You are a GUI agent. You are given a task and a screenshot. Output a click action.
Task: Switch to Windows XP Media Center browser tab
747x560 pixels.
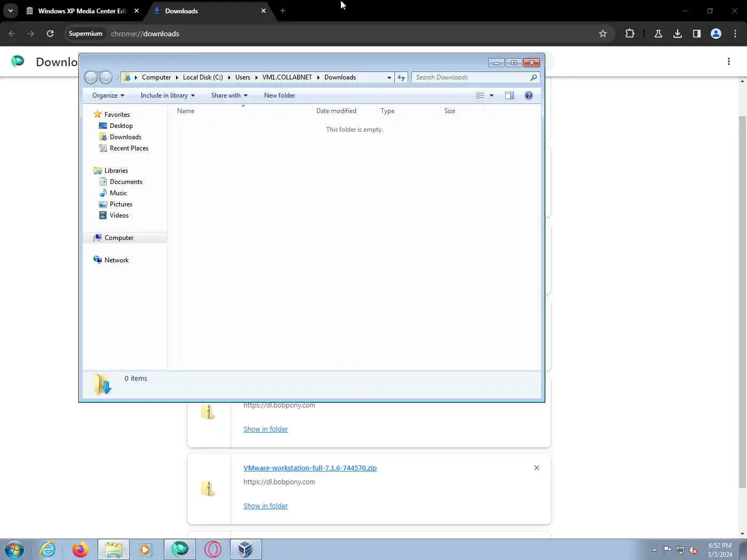pyautogui.click(x=83, y=11)
